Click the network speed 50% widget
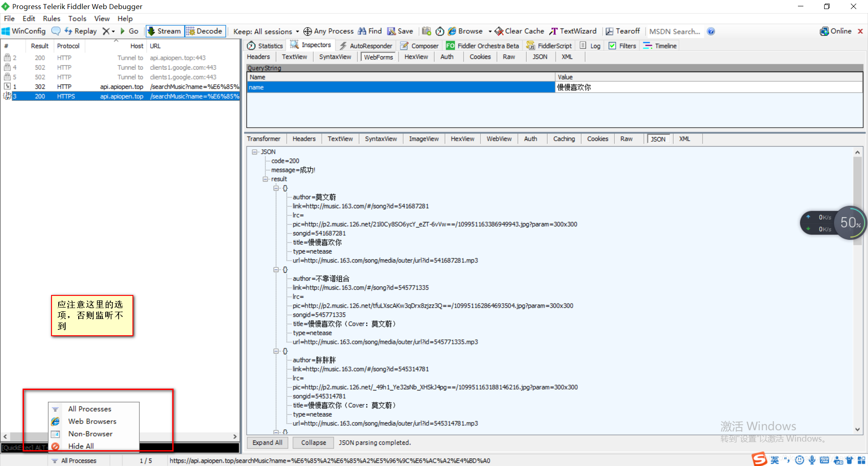This screenshot has height=466, width=868. 850,222
